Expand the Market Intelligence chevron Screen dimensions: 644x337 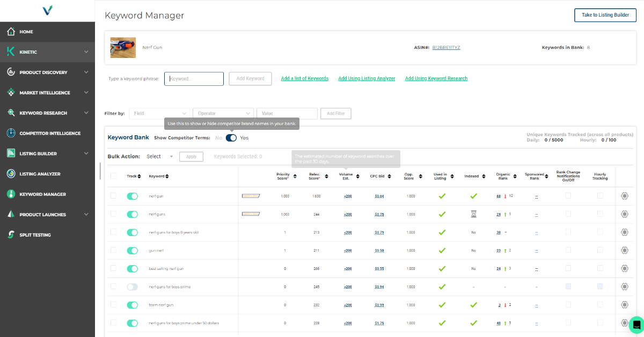tap(86, 93)
